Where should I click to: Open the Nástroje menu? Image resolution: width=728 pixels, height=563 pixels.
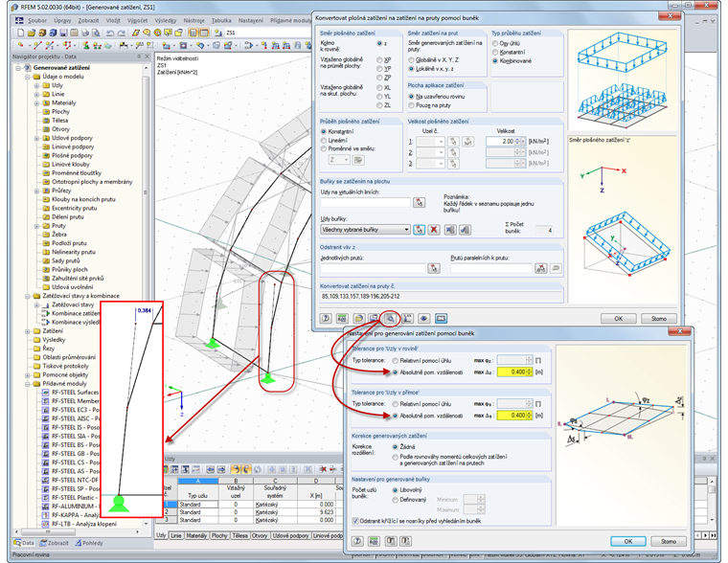193,20
